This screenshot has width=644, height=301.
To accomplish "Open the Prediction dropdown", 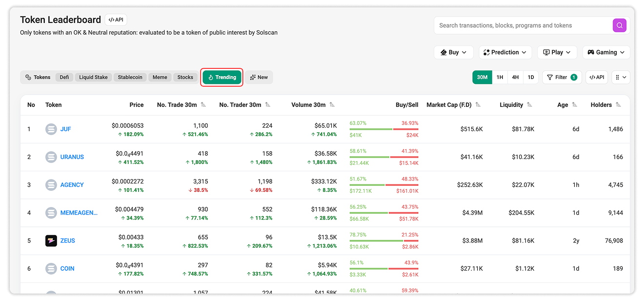I will 505,52.
